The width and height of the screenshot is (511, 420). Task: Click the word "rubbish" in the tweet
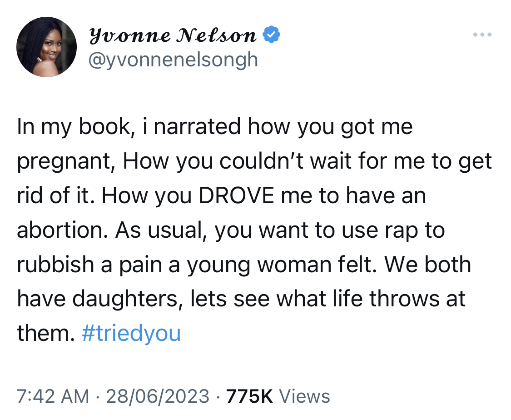55,264
